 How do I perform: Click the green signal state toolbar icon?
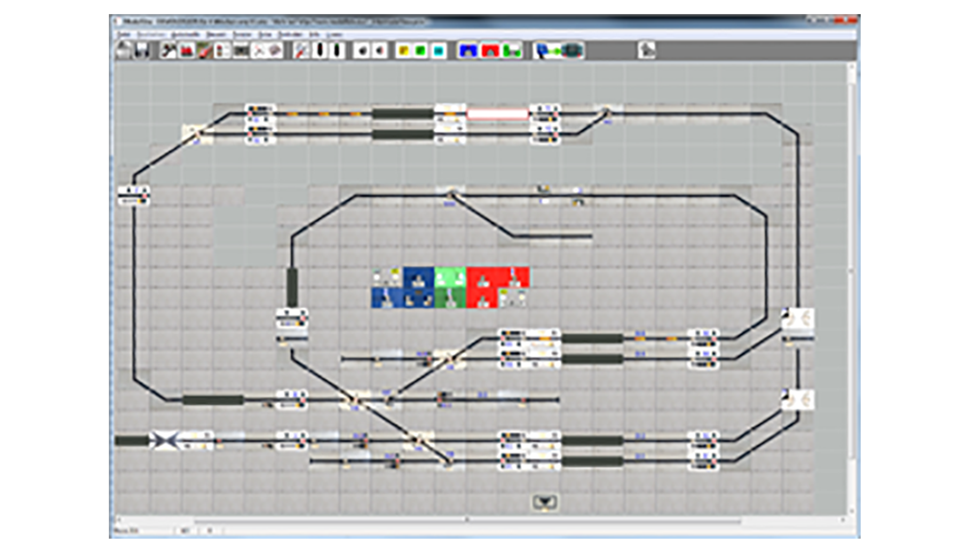(x=421, y=51)
